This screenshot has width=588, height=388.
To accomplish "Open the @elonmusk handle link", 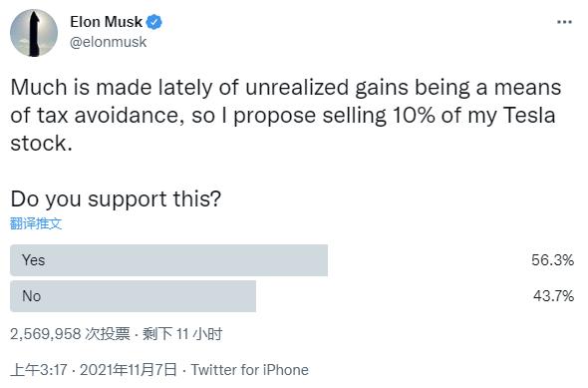I will 108,42.
